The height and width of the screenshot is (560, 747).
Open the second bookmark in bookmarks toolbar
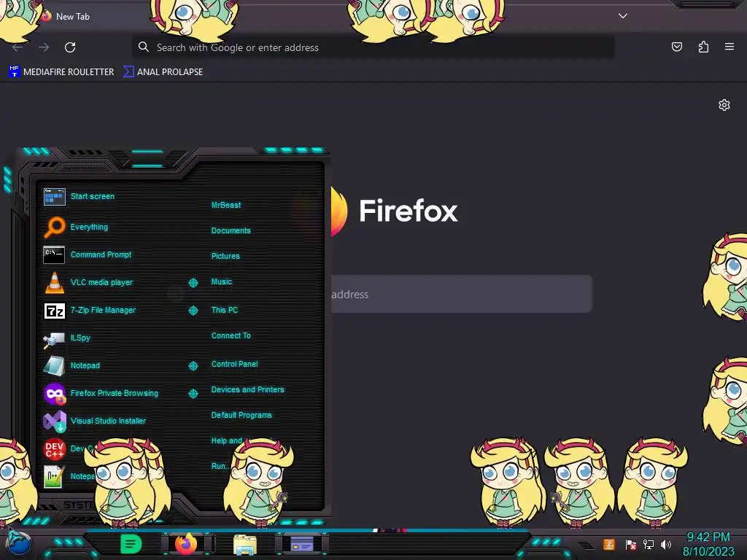163,72
